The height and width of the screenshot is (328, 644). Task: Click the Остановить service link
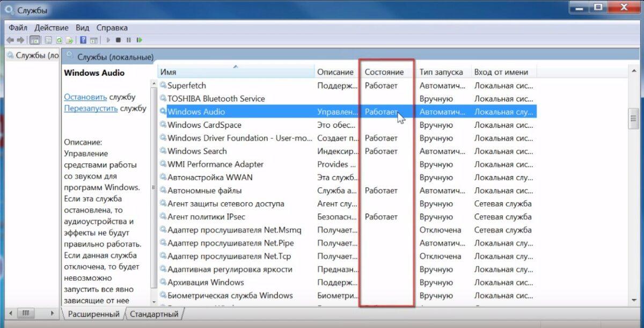(x=85, y=97)
